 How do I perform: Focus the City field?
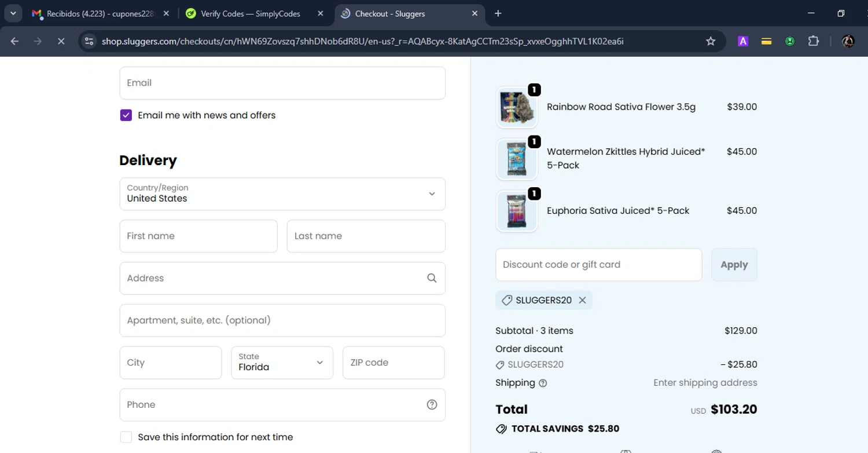[171, 363]
